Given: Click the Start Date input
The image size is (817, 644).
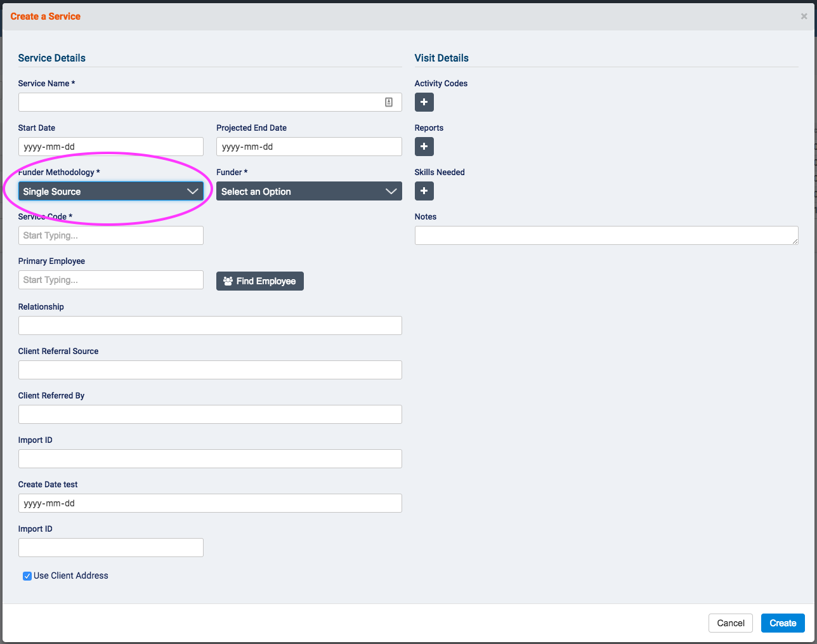Looking at the screenshot, I should pos(111,147).
